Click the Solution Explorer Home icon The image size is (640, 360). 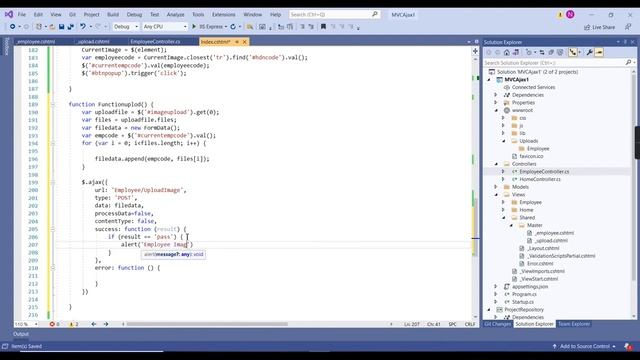pyautogui.click(x=507, y=52)
